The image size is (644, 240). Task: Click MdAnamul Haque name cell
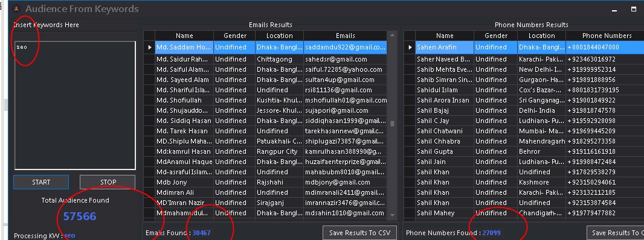184,162
